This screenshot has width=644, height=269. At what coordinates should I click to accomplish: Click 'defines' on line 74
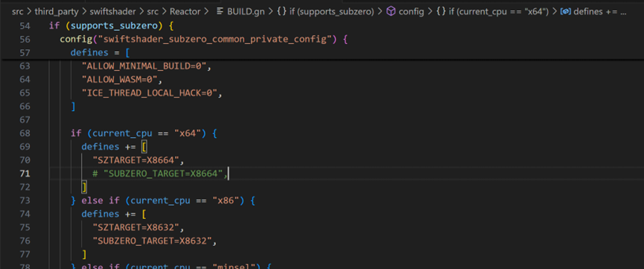[x=101, y=214]
